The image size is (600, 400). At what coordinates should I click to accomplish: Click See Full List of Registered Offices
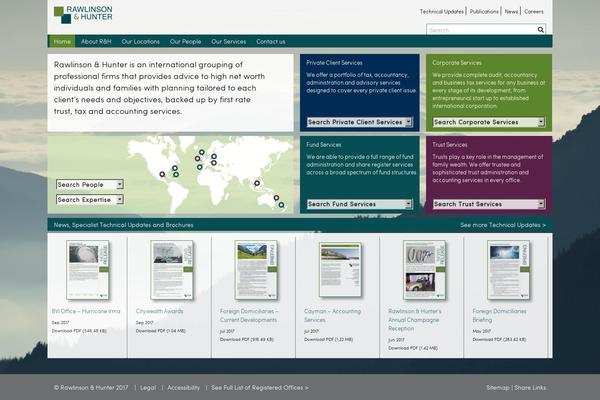tap(260, 387)
